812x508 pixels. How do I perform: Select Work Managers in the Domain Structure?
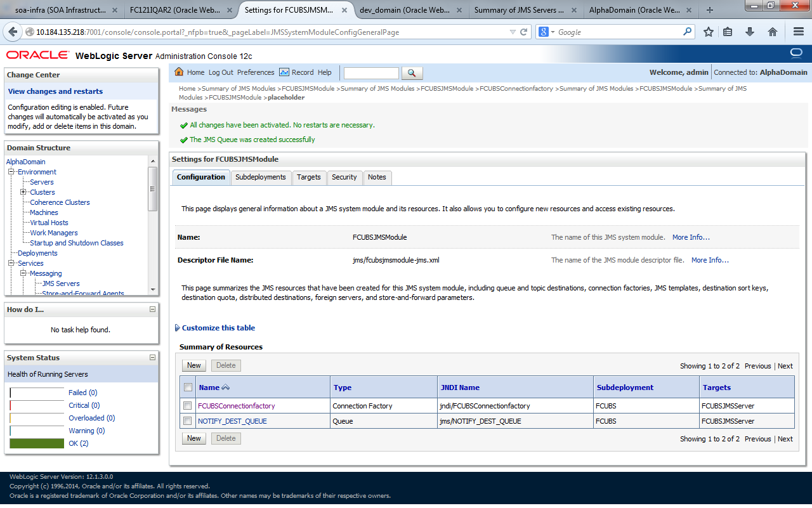(x=54, y=233)
